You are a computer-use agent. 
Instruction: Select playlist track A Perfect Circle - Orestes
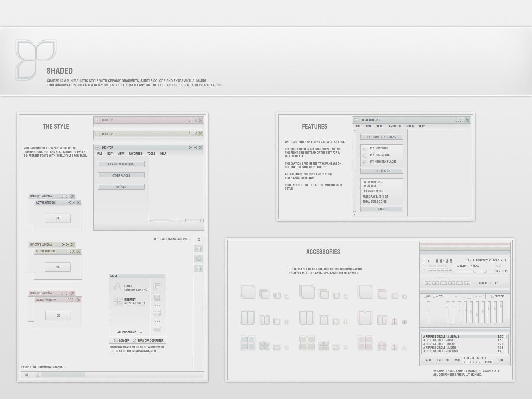463,351
